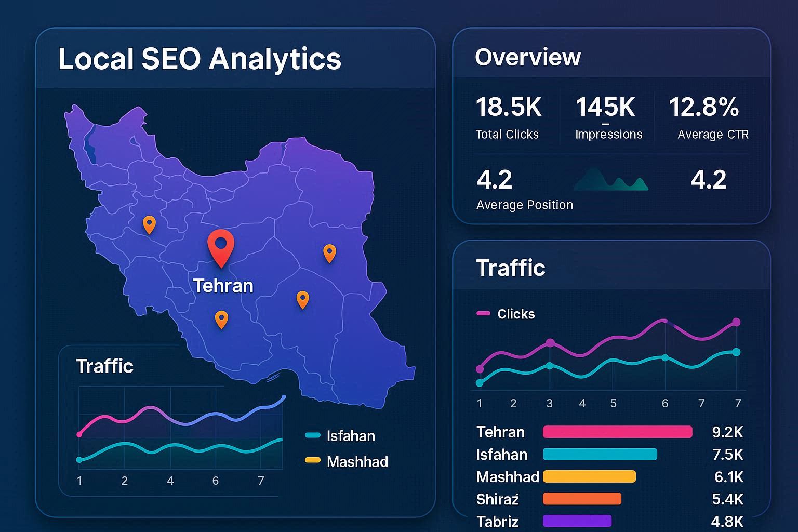The width and height of the screenshot is (798, 532).
Task: Click the 4.2 Average Position value
Action: point(495,180)
